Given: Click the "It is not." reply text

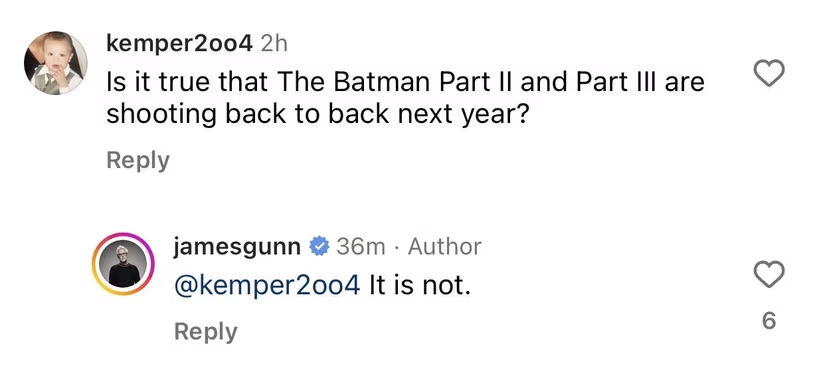Looking at the screenshot, I should pyautogui.click(x=419, y=286).
